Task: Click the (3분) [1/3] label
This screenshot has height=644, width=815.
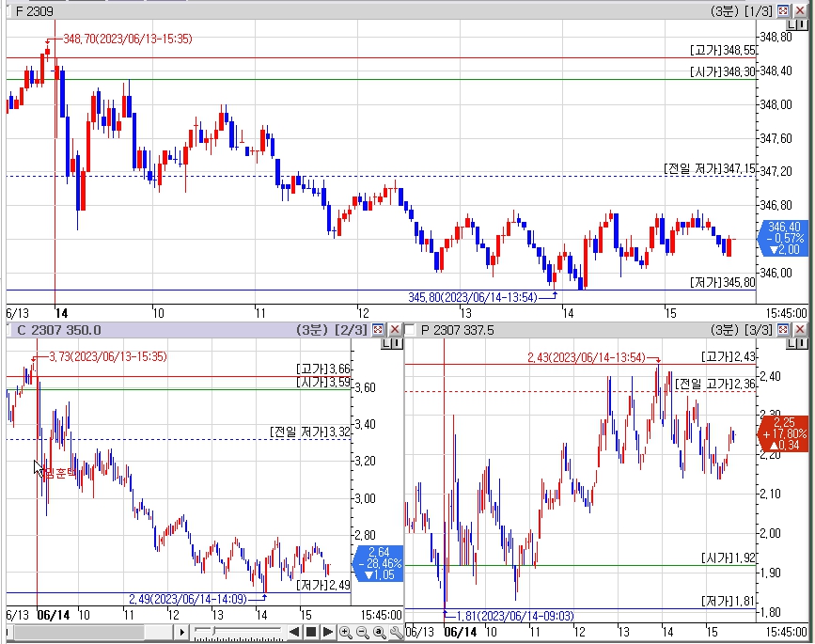Action: click(742, 11)
